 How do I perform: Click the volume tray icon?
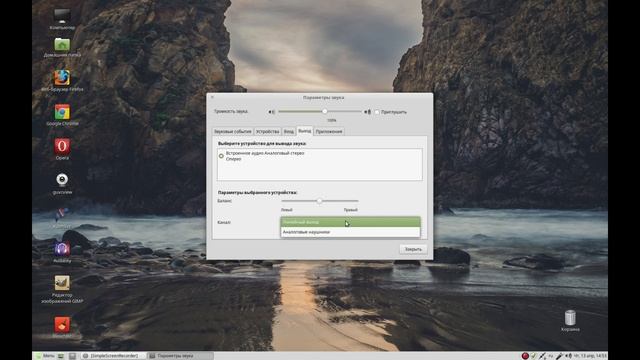(x=569, y=356)
